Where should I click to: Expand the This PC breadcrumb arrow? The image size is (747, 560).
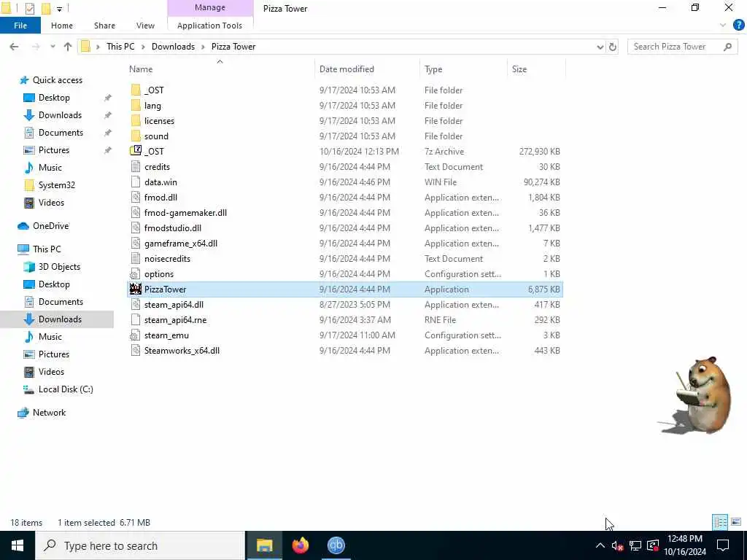tap(143, 47)
